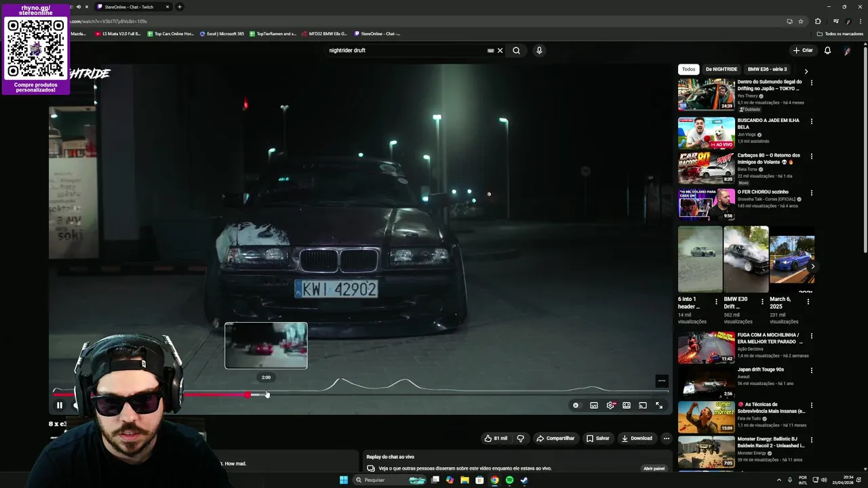The width and height of the screenshot is (868, 488).
Task: Show next Shorts with the right arrow
Action: [x=812, y=266]
